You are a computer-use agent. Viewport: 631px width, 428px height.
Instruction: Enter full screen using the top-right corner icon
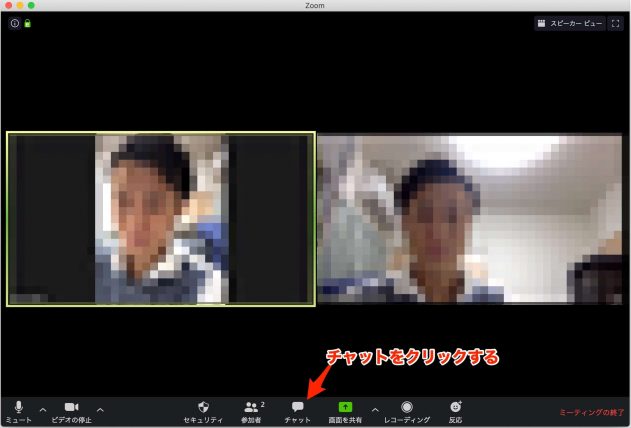point(616,22)
